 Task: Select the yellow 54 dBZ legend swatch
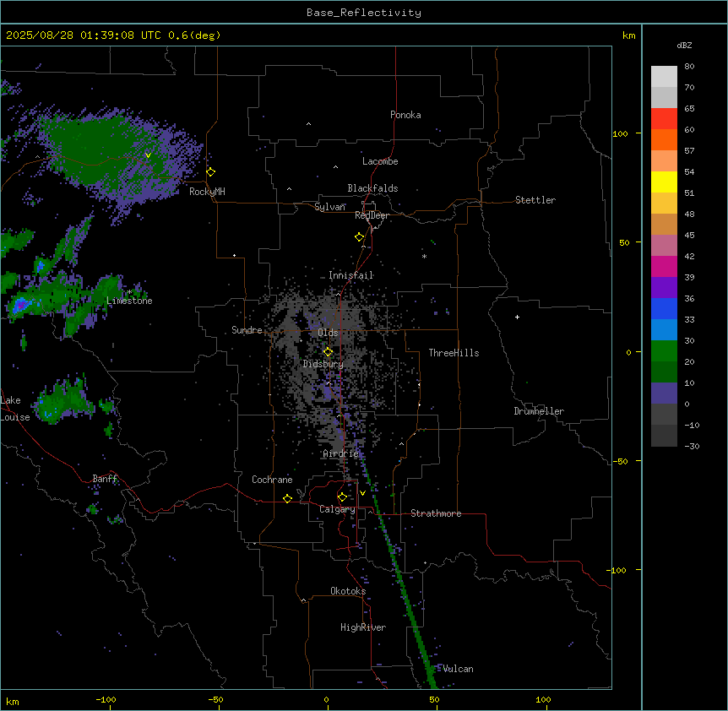tap(664, 182)
